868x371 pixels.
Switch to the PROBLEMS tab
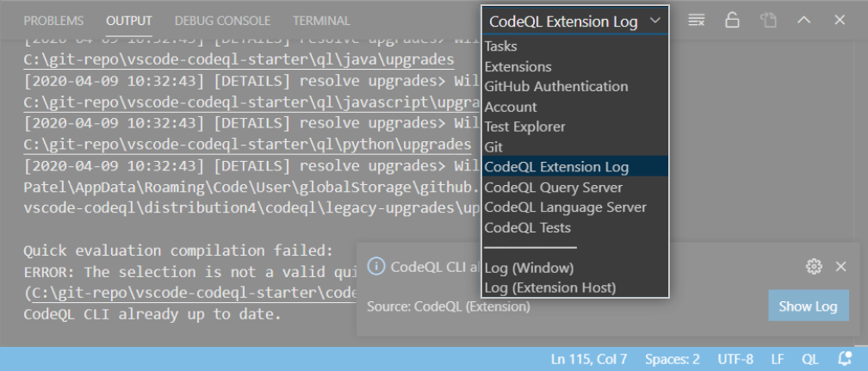click(53, 21)
